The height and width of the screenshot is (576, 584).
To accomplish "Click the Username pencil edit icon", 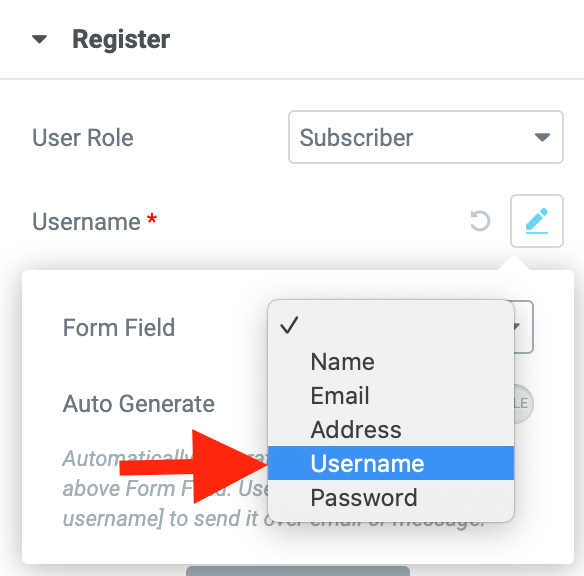I will pos(537,221).
